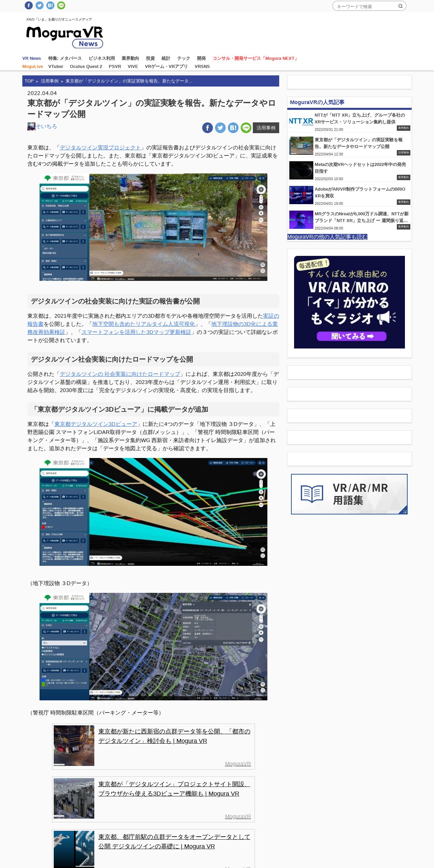The width and height of the screenshot is (434, 868).
Task: Click the 活用事例 category tag button
Action: 266,128
